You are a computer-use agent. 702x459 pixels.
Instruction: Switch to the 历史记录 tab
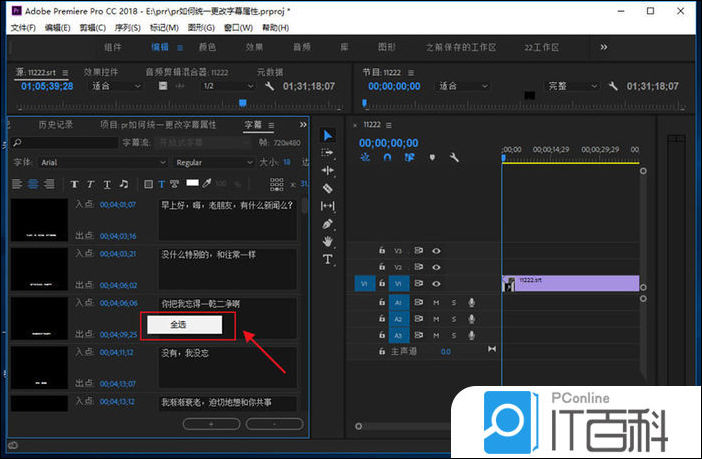pyautogui.click(x=55, y=125)
